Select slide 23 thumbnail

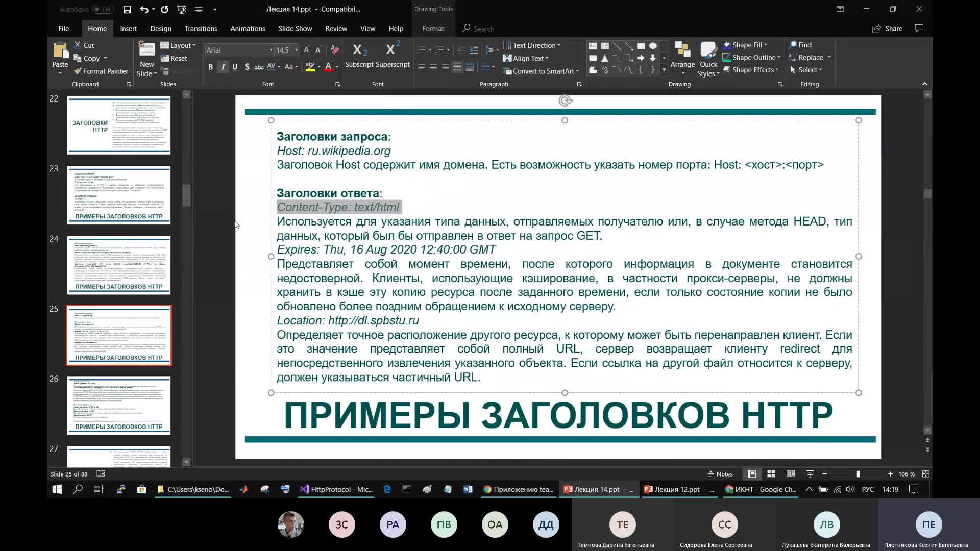click(x=119, y=195)
